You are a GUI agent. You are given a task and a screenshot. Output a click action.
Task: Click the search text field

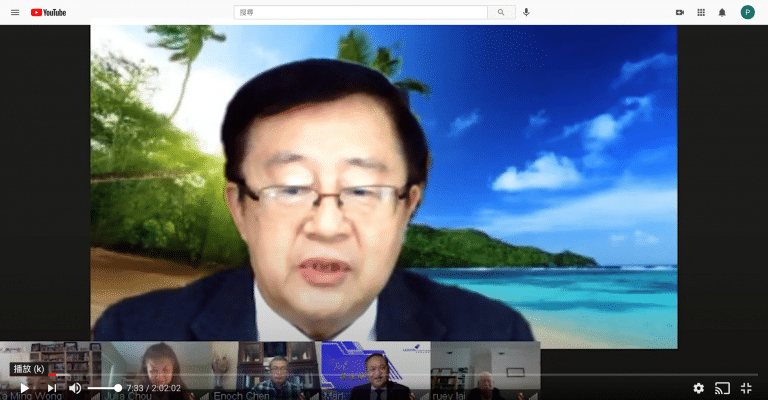coord(360,12)
